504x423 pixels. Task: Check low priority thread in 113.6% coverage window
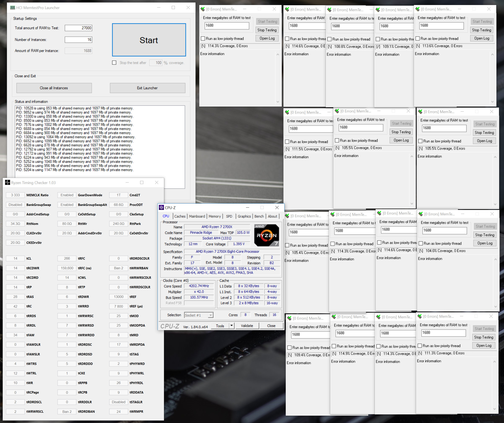tap(418, 39)
